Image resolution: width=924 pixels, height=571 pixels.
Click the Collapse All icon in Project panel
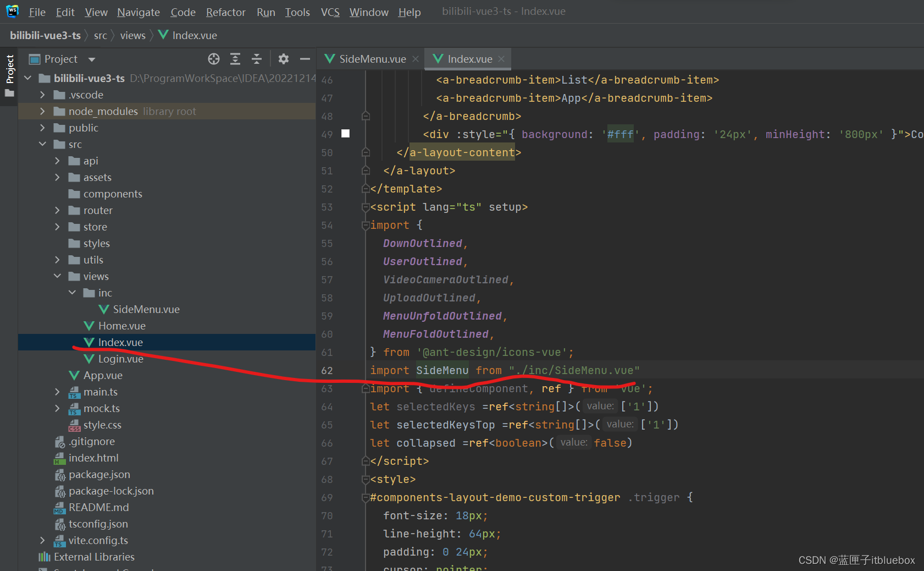257,59
